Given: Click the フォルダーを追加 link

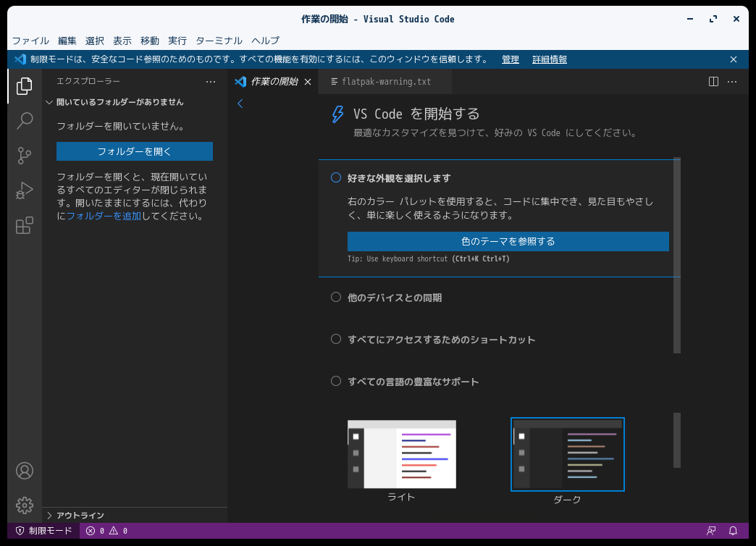Looking at the screenshot, I should pyautogui.click(x=104, y=216).
